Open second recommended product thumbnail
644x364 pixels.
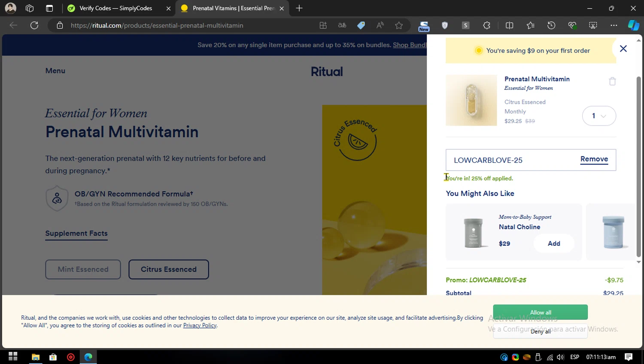coord(613,232)
